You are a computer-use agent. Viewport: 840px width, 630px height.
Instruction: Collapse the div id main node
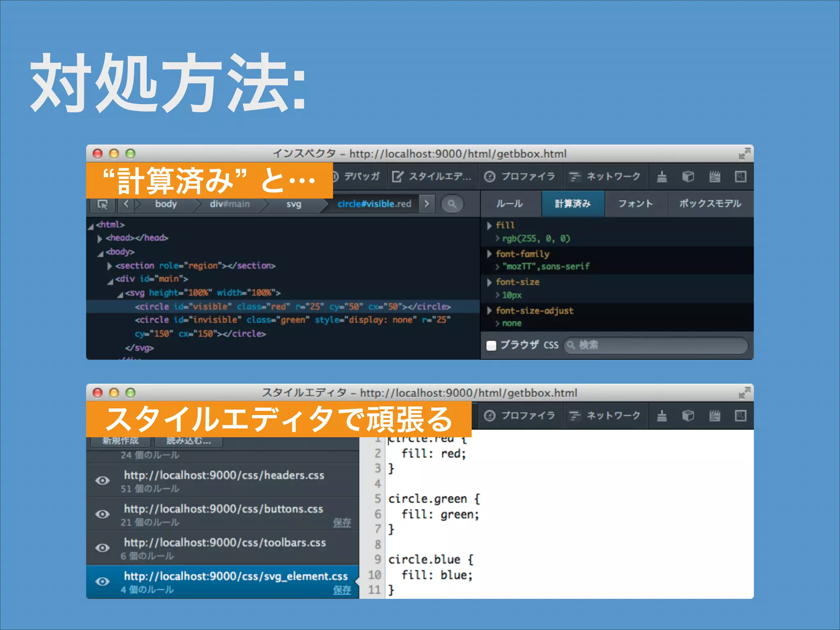110,281
